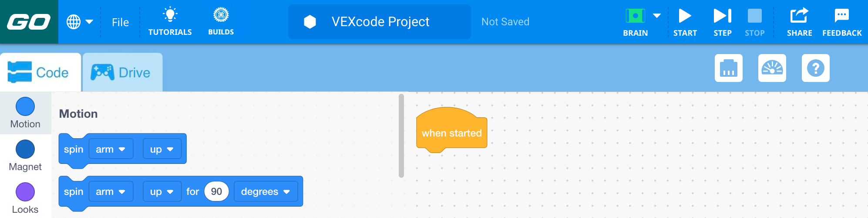This screenshot has height=218, width=868.
Task: Open the Tutorials lightbulb icon
Action: tap(170, 15)
